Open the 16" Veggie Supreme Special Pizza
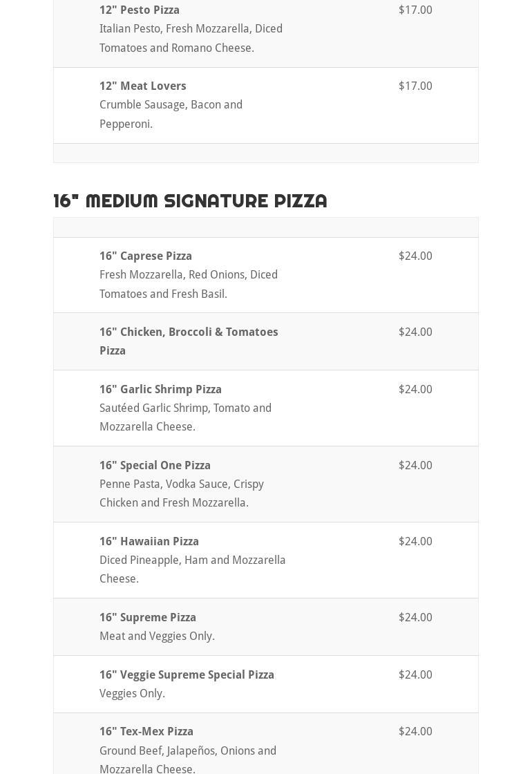 coord(187,675)
